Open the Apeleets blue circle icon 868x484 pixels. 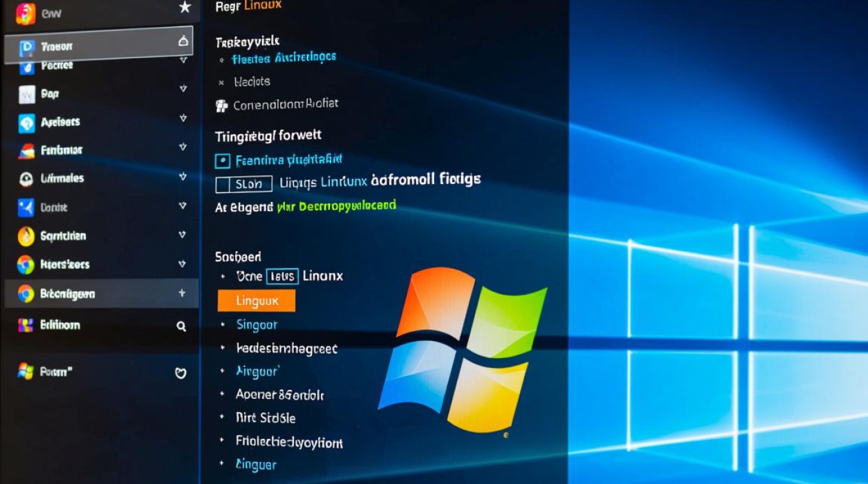coord(26,123)
